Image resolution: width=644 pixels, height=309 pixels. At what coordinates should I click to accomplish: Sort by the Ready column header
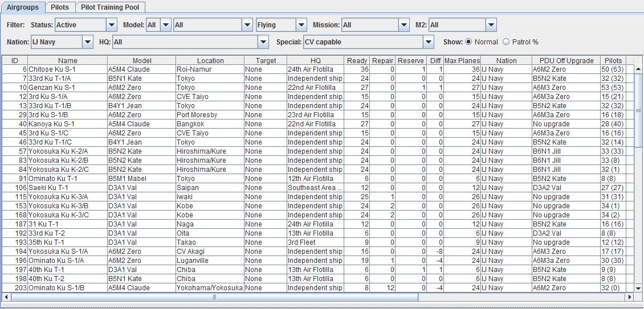(357, 60)
